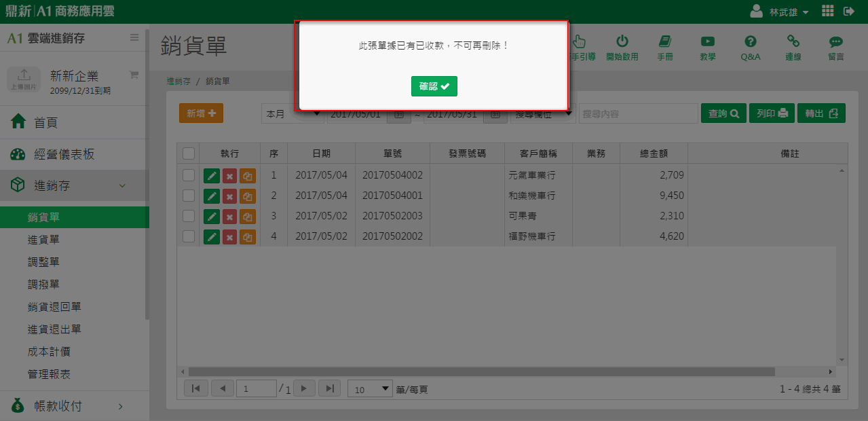Copy order 20170502003 with the orange icon

248,217
